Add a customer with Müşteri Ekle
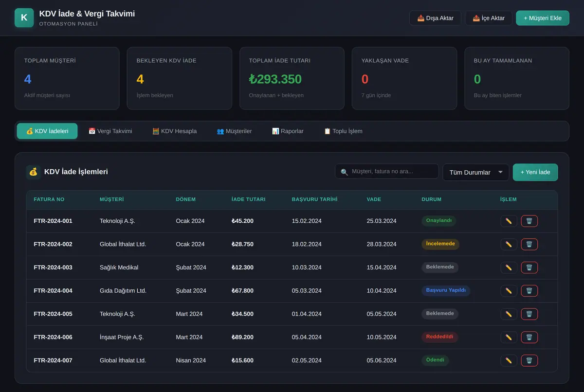The width and height of the screenshot is (584, 392). [x=543, y=18]
